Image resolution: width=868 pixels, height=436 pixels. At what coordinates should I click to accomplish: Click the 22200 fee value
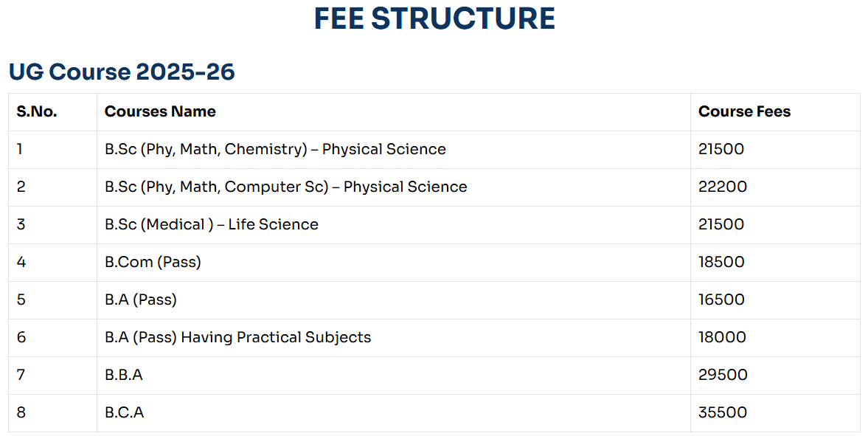(723, 187)
